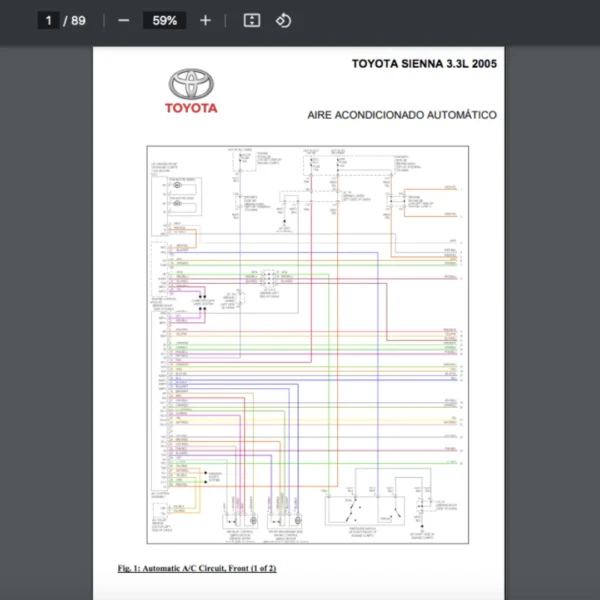Open the Fig. 1 Automatic A/C Circuit caption
Viewport: 600px width, 600px height.
pyautogui.click(x=196, y=568)
